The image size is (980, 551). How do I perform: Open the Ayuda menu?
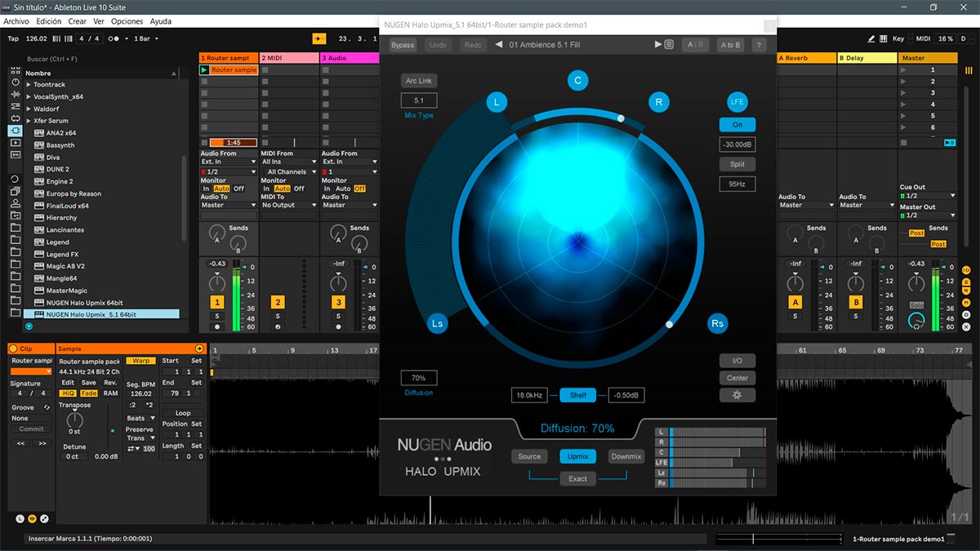(x=161, y=21)
